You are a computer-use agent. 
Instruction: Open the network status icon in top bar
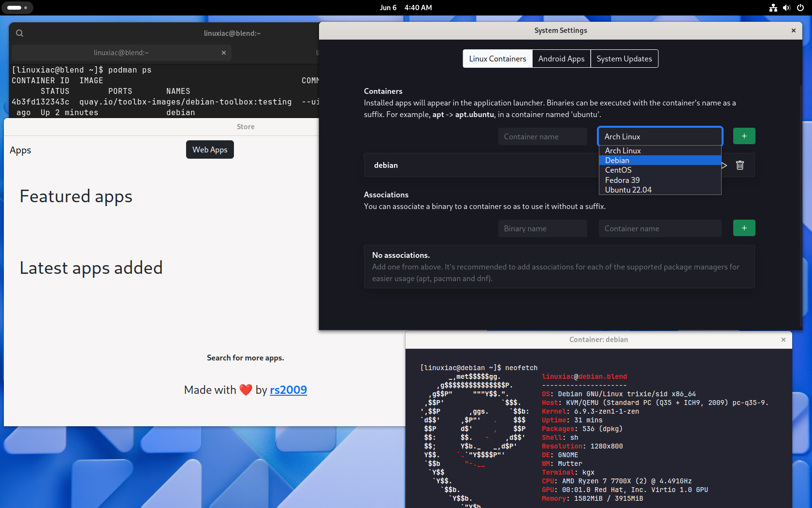(773, 8)
